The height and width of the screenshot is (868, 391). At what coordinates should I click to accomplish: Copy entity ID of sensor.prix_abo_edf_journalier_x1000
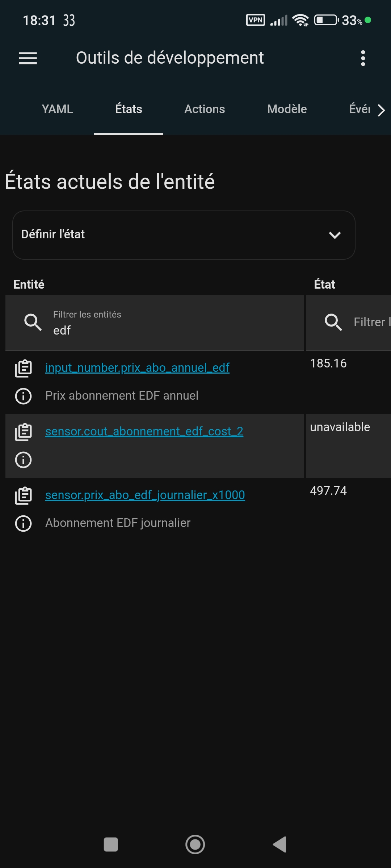[24, 496]
